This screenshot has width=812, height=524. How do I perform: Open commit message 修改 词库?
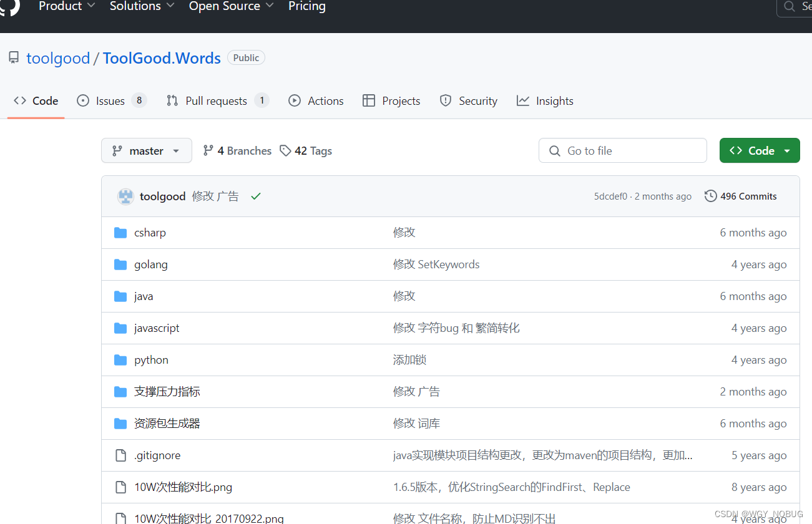pyautogui.click(x=416, y=424)
